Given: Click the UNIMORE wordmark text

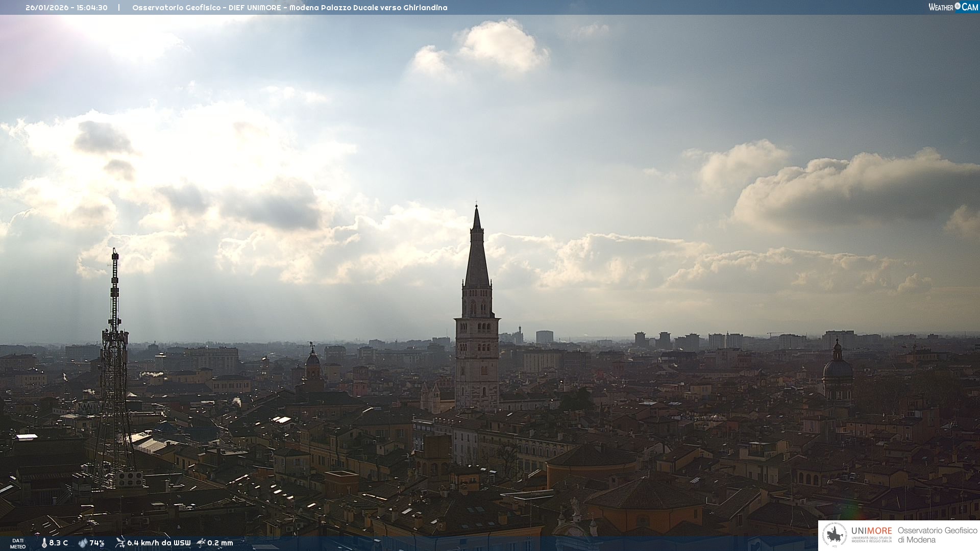Looking at the screenshot, I should pos(872,531).
